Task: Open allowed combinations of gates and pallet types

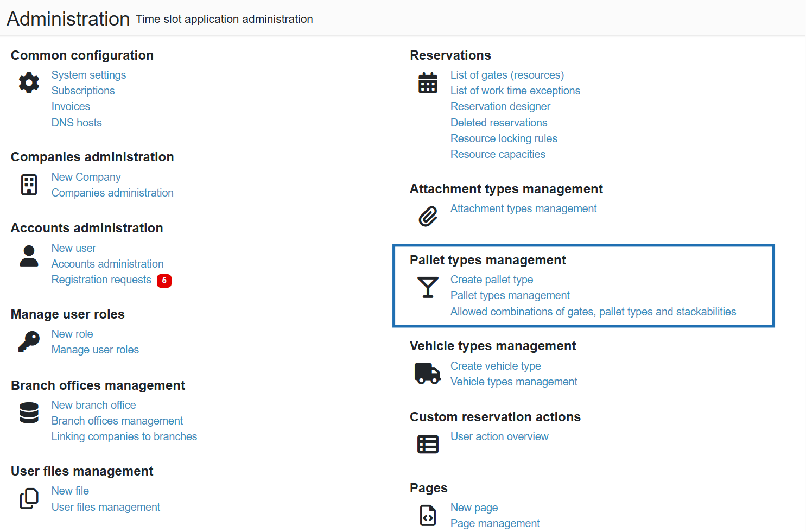Action: pos(593,312)
